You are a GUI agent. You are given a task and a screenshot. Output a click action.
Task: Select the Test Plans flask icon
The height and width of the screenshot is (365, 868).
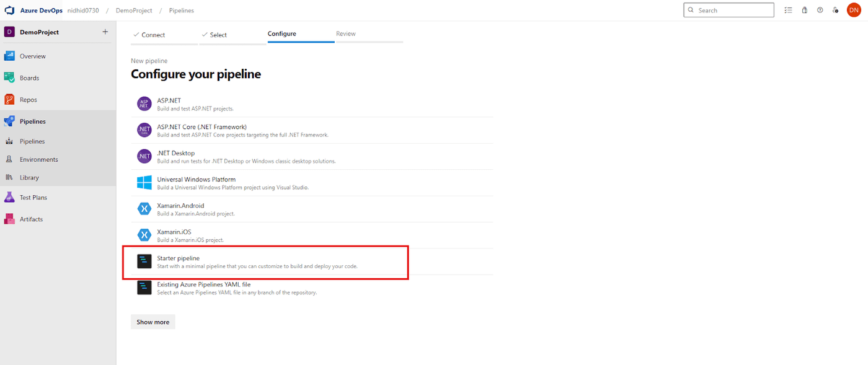pyautogui.click(x=9, y=197)
